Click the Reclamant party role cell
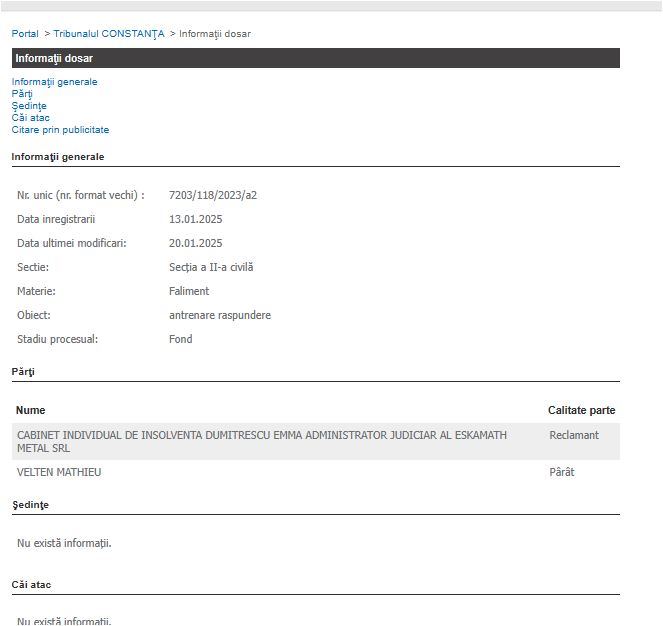Image resolution: width=663 pixels, height=626 pixels. [x=574, y=435]
